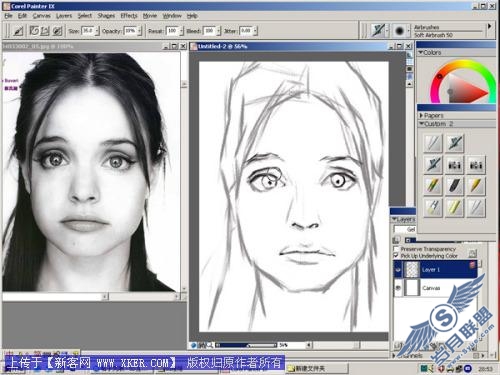Pick a hue on the color wheel ring
Viewport: 500px width, 375px height.
[x=464, y=64]
